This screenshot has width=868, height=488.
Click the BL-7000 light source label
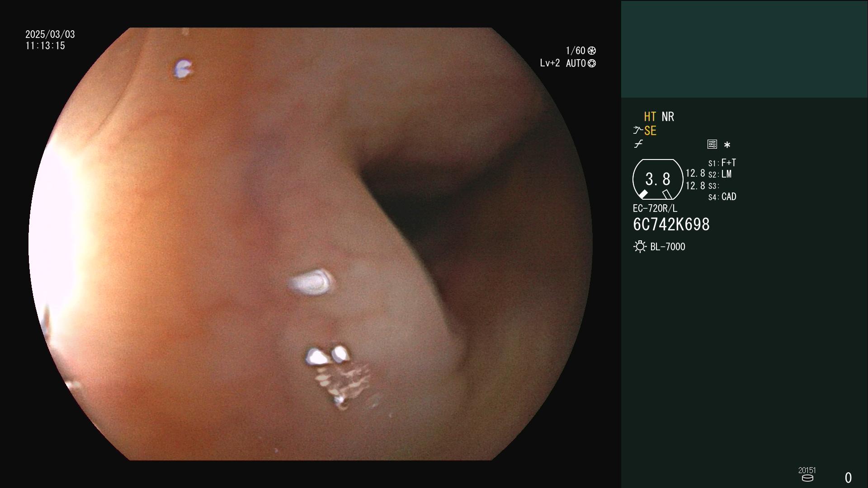coord(668,247)
